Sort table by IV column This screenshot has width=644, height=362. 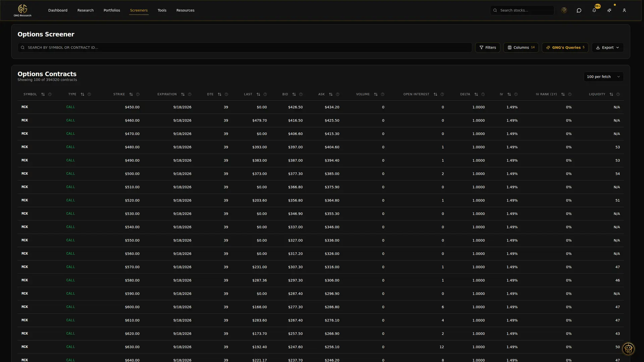509,95
